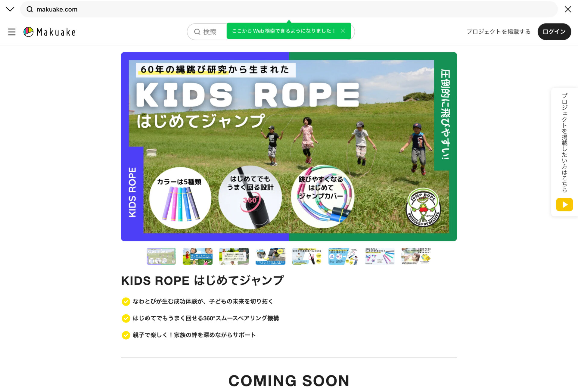Dismiss the green Web検索 tooltip
The height and width of the screenshot is (392, 578).
[x=343, y=31]
